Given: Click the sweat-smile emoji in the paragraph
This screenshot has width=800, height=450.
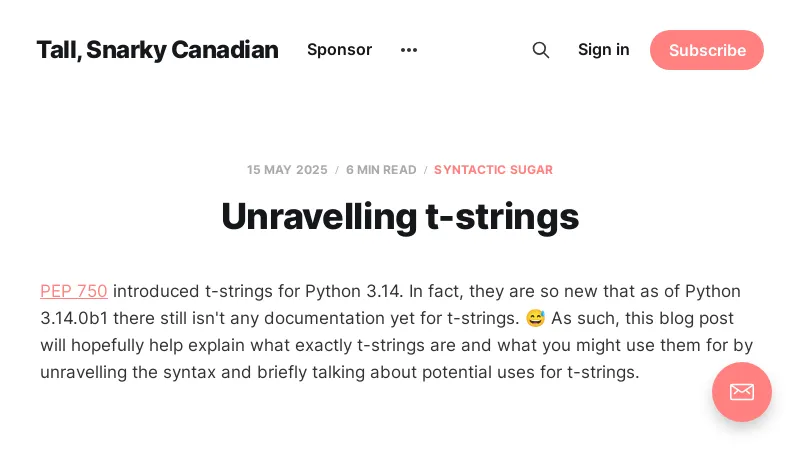Looking at the screenshot, I should pyautogui.click(x=535, y=319).
